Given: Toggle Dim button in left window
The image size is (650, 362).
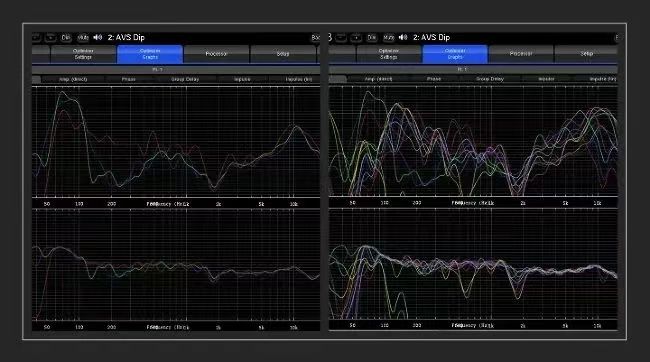Looking at the screenshot, I should [66, 38].
